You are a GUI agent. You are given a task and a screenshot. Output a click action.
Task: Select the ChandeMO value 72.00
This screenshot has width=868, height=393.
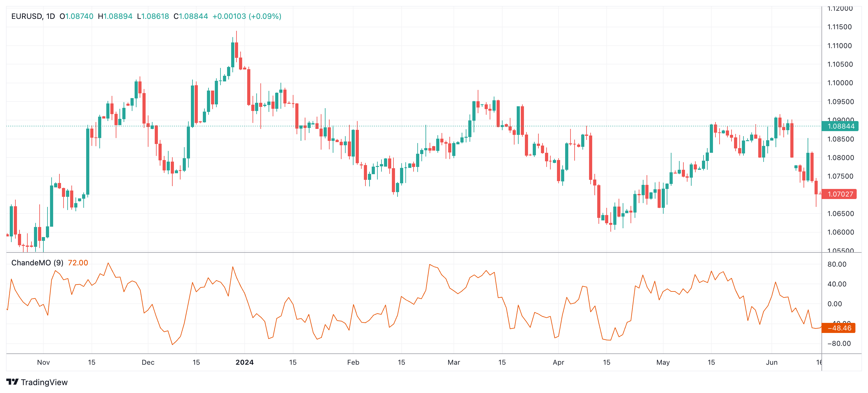tap(78, 263)
